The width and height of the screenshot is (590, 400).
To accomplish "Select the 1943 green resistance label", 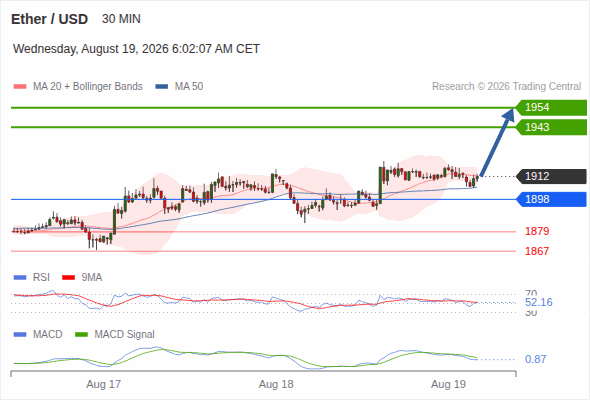I will (551, 127).
